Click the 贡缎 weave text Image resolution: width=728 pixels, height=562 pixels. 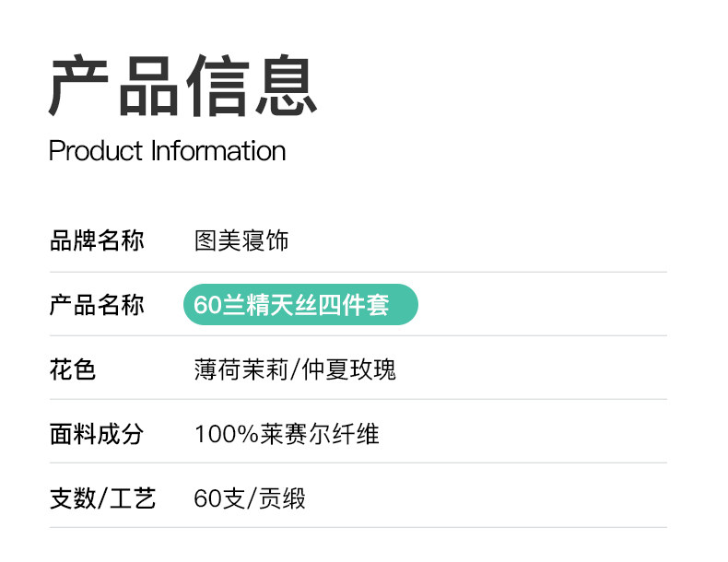coord(282,498)
